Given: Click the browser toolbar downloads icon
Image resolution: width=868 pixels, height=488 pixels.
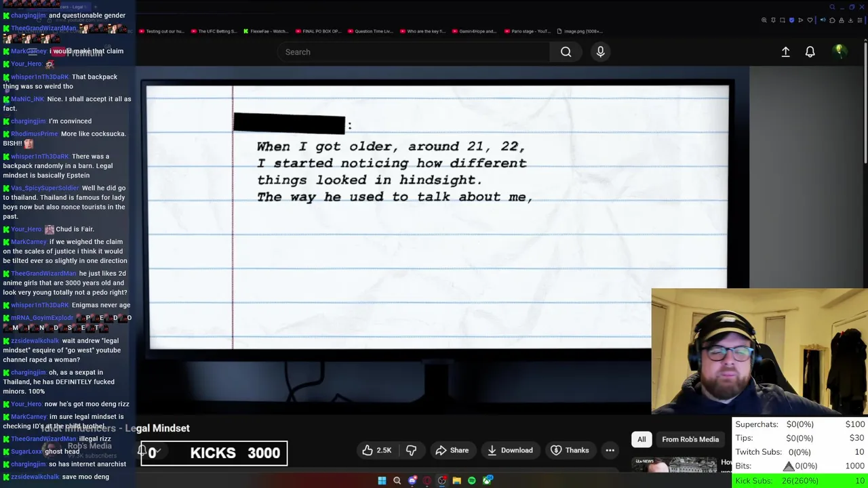Looking at the screenshot, I should [x=850, y=20].
